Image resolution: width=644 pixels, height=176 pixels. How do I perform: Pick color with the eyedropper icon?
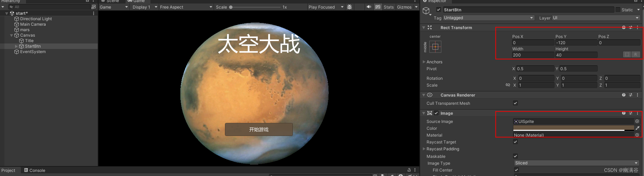click(x=637, y=128)
